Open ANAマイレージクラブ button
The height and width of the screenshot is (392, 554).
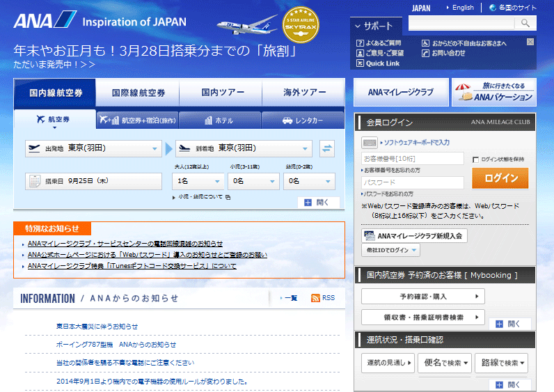pos(401,93)
